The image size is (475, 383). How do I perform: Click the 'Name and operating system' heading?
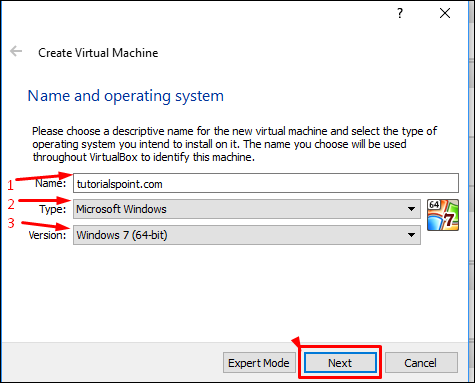(x=126, y=96)
